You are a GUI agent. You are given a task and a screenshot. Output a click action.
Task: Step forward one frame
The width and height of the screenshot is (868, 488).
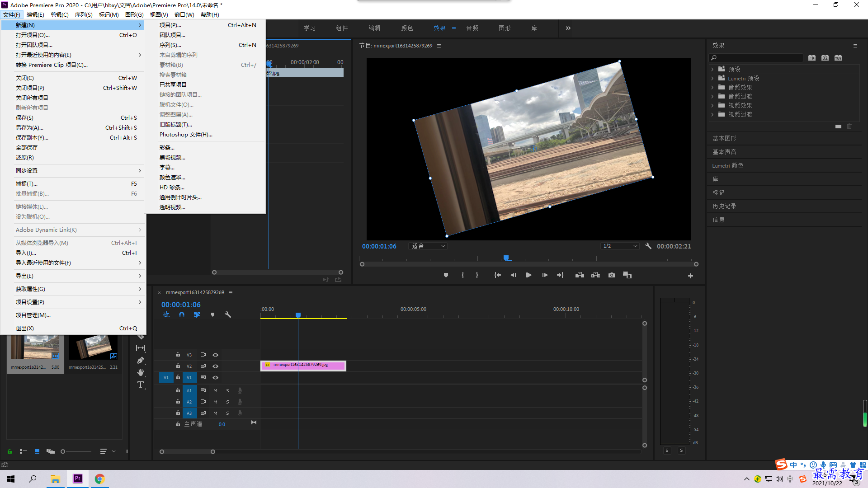point(545,275)
